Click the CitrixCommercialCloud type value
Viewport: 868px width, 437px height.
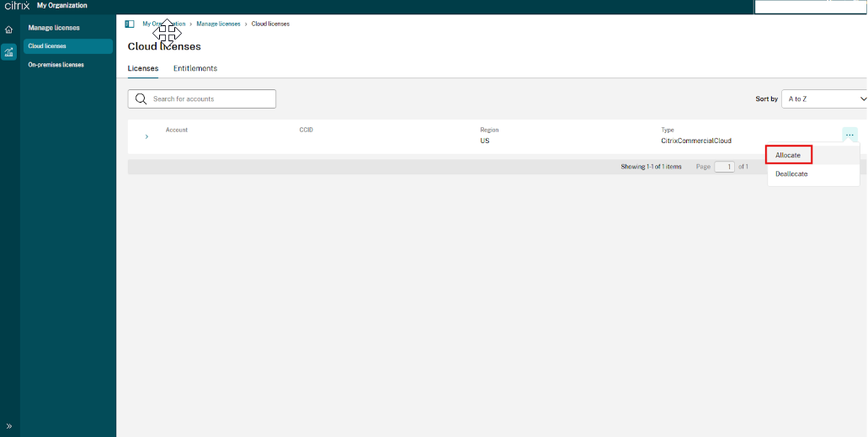click(696, 141)
